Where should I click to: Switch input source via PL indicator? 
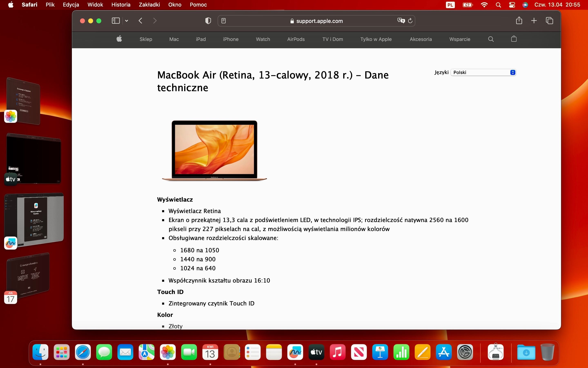click(450, 5)
